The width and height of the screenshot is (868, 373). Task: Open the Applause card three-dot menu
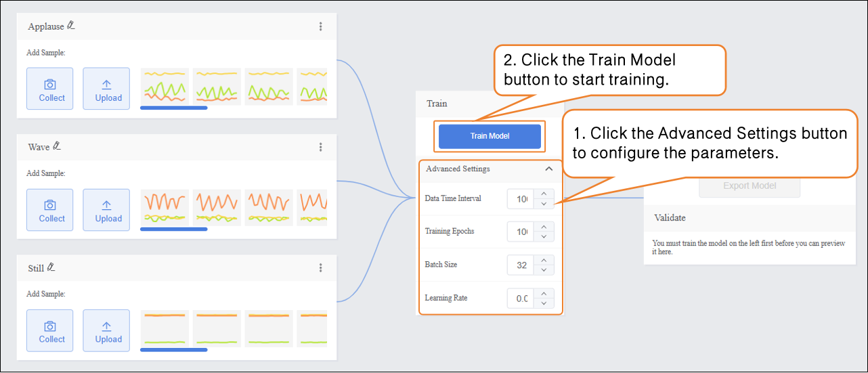[x=320, y=26]
